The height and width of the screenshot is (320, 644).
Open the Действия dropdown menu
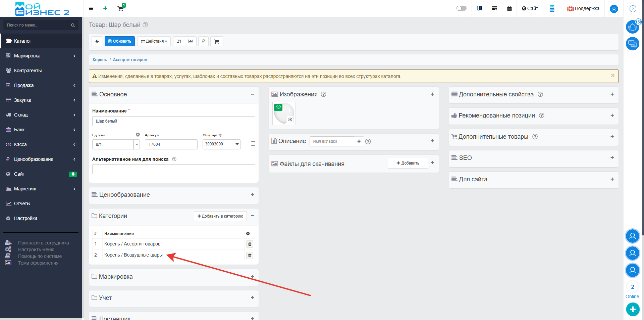pyautogui.click(x=154, y=41)
